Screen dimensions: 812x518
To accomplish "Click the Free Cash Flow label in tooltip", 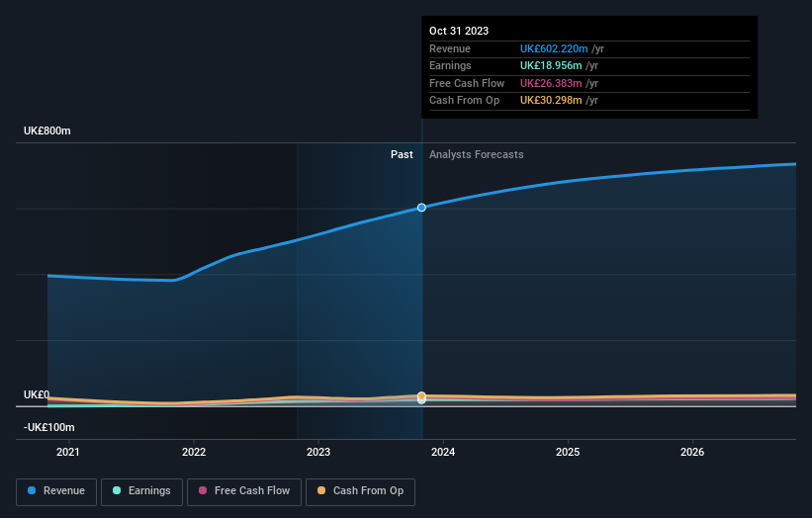I will point(467,83).
